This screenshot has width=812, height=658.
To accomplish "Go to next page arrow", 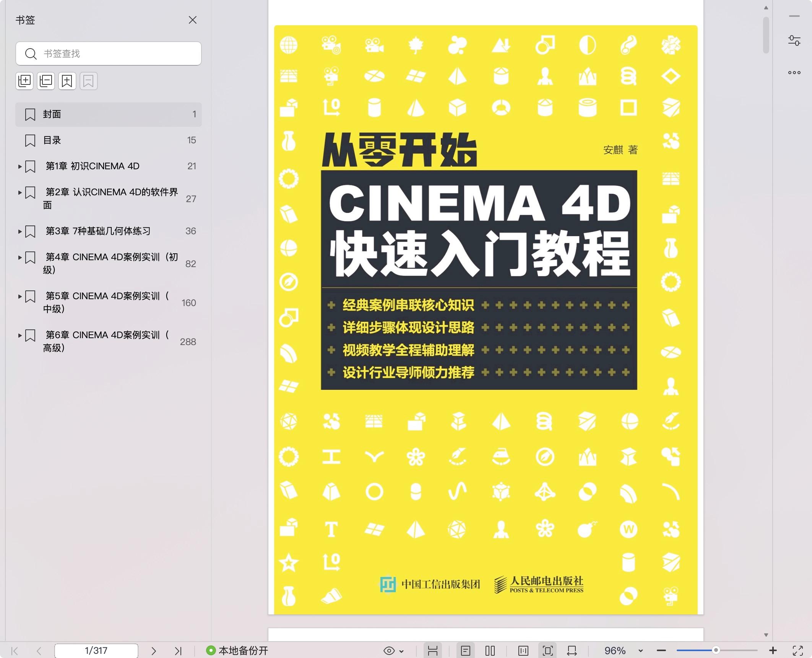I will [154, 651].
